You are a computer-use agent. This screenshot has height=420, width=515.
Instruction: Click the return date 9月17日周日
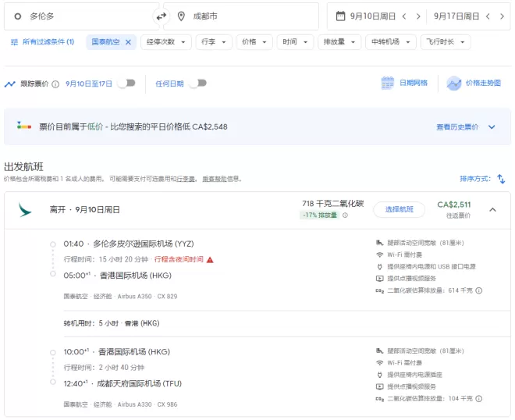coord(456,16)
